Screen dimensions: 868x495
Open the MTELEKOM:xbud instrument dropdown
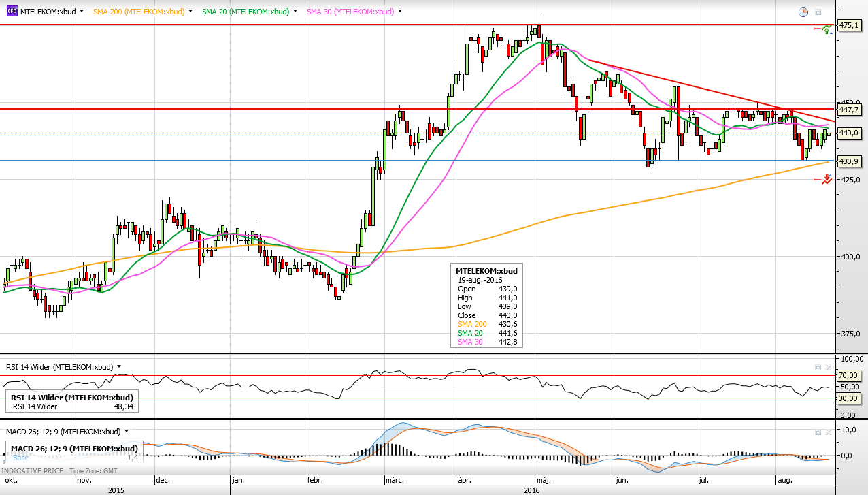tap(82, 12)
